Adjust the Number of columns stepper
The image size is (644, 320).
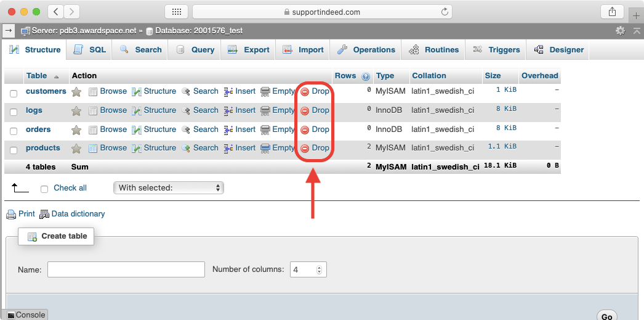point(319,270)
